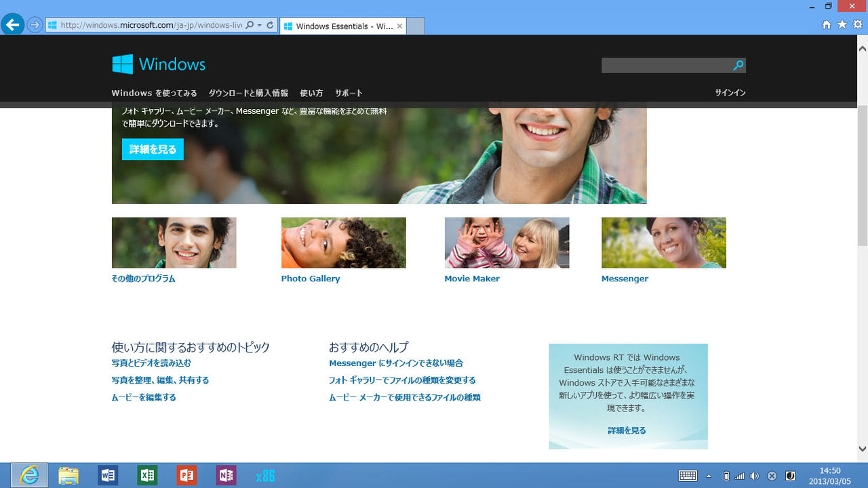The width and height of the screenshot is (868, 488).
Task: Open 写真を整理、編集、共有する link
Action: coord(160,380)
